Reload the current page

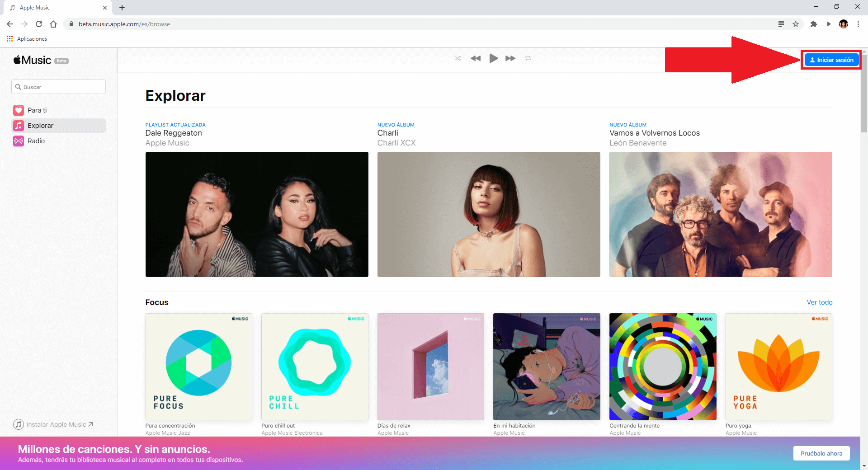pyautogui.click(x=39, y=24)
